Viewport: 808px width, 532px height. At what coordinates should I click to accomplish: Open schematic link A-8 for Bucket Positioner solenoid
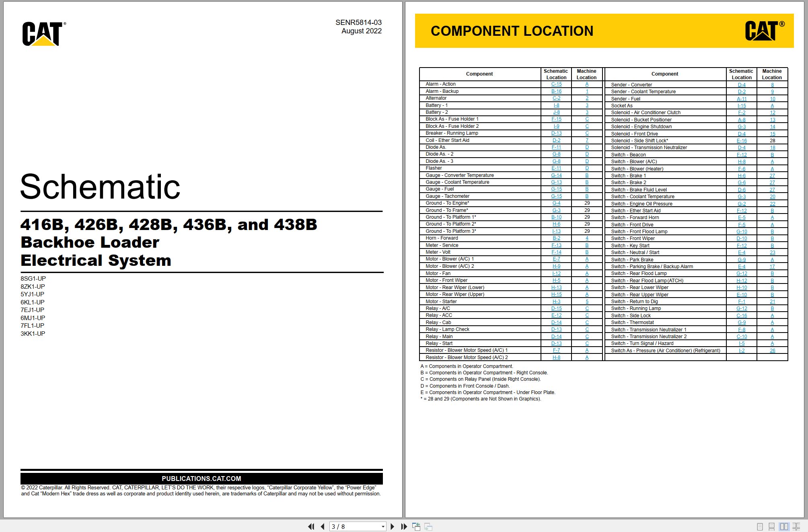tap(742, 120)
